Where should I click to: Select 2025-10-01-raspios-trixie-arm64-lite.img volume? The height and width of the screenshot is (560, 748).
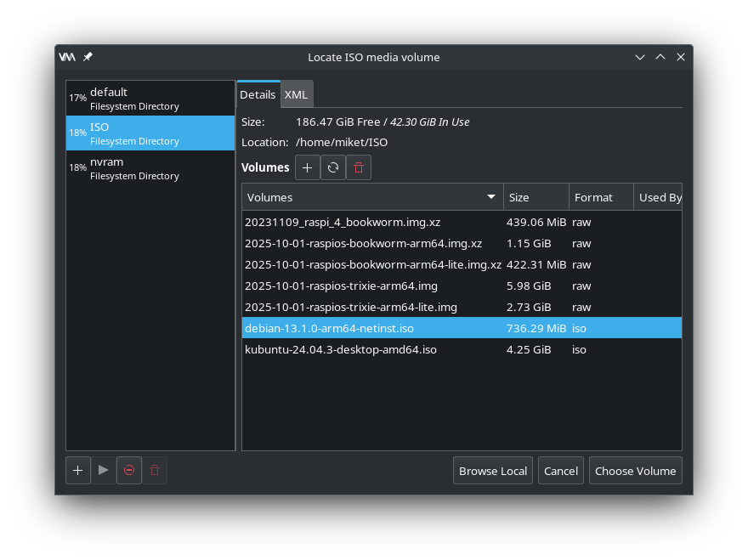pyautogui.click(x=462, y=307)
